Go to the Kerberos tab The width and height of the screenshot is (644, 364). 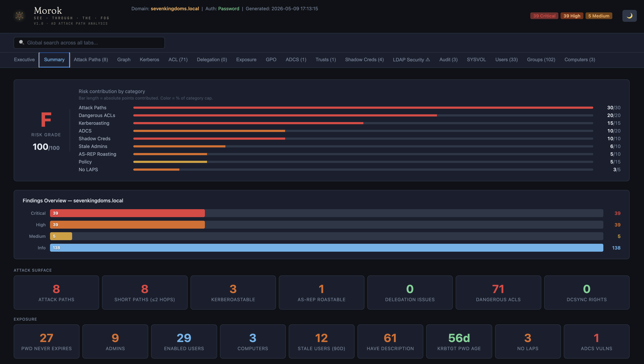[149, 60]
